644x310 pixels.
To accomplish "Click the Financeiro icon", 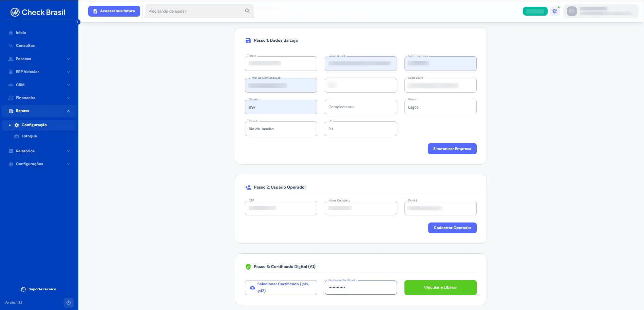I will point(11,98).
